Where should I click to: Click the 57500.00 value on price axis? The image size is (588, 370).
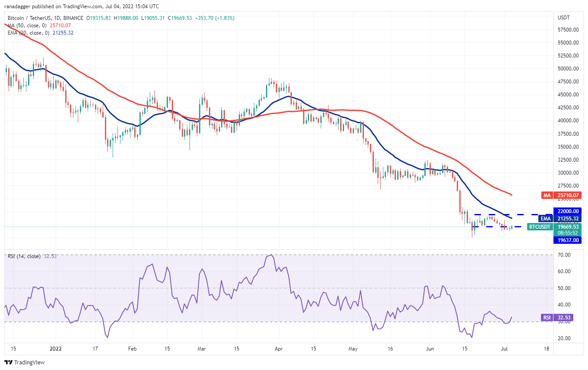pyautogui.click(x=569, y=30)
